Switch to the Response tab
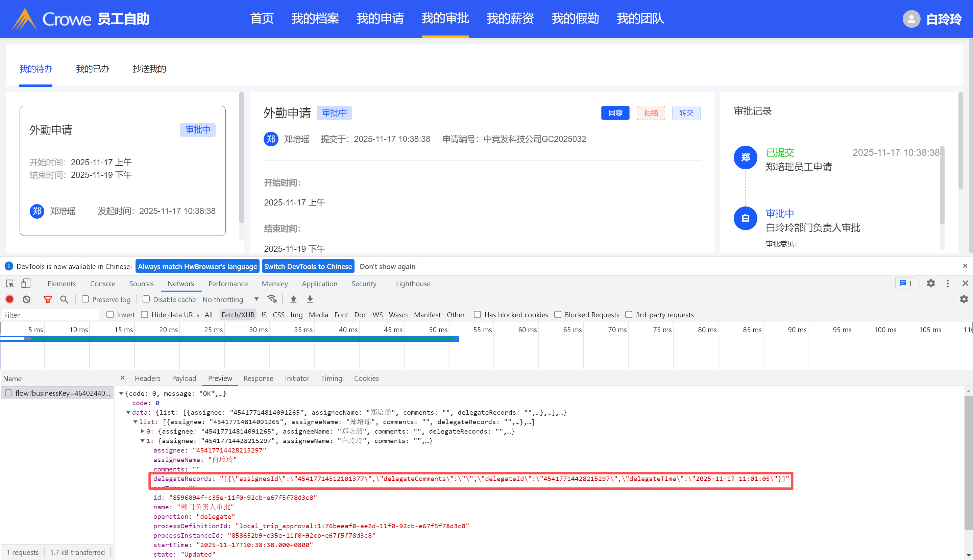The height and width of the screenshot is (560, 973). click(x=258, y=379)
